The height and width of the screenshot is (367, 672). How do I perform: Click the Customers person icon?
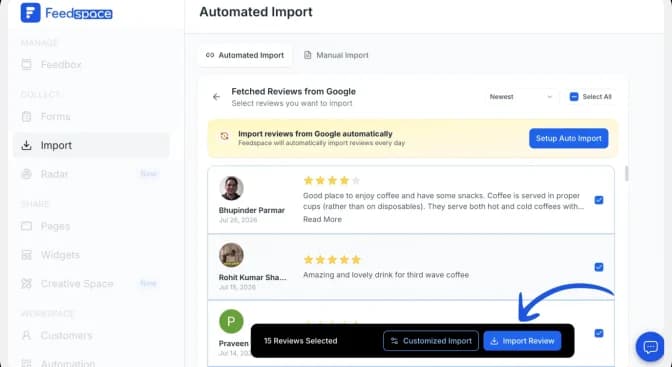[27, 336]
